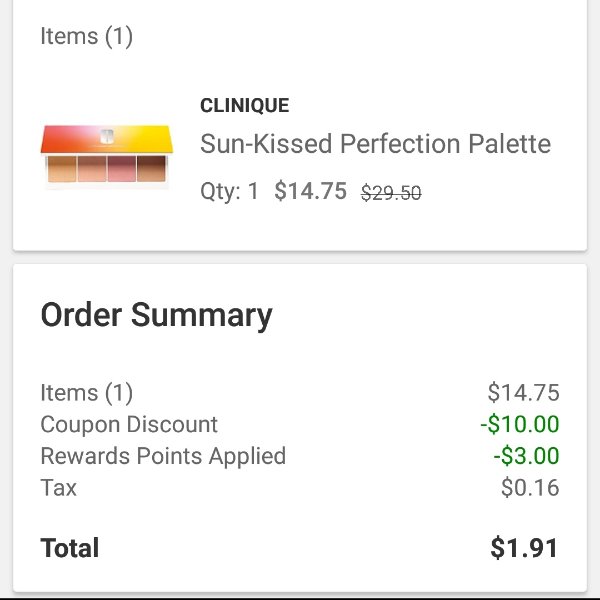The height and width of the screenshot is (600, 600).
Task: Tap the crossed-out $29.50 original price
Action: pyautogui.click(x=391, y=192)
